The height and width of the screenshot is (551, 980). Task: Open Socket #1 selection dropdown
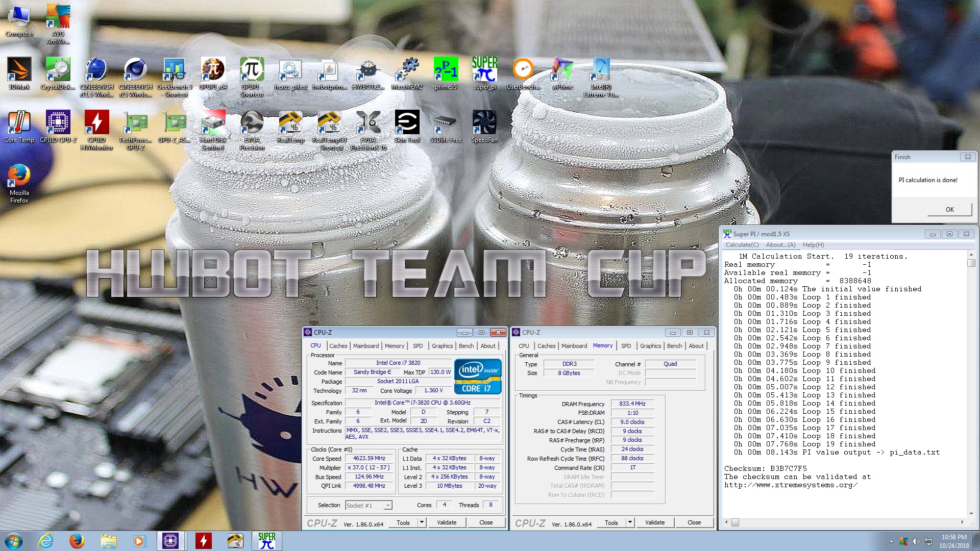(x=369, y=505)
